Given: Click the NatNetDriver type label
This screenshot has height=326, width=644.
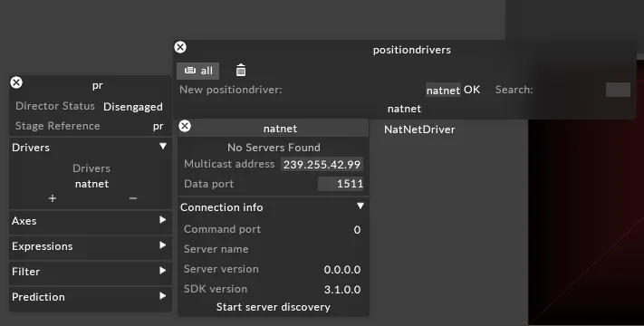Looking at the screenshot, I should click(419, 129).
